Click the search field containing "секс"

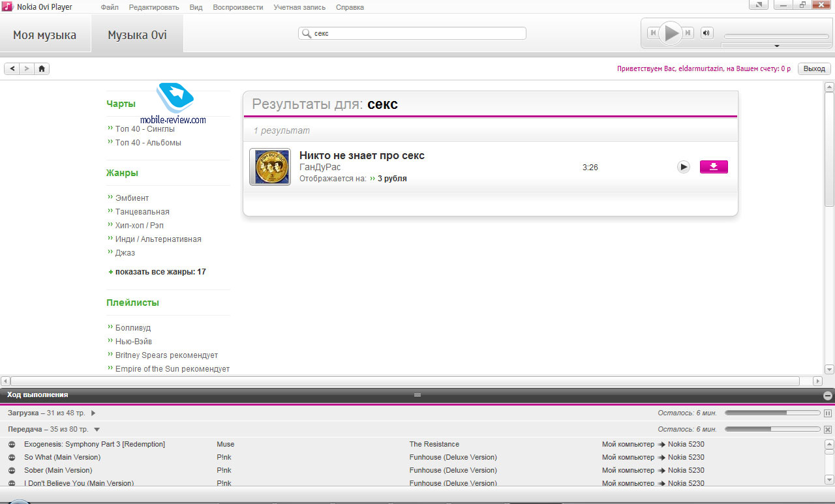417,33
